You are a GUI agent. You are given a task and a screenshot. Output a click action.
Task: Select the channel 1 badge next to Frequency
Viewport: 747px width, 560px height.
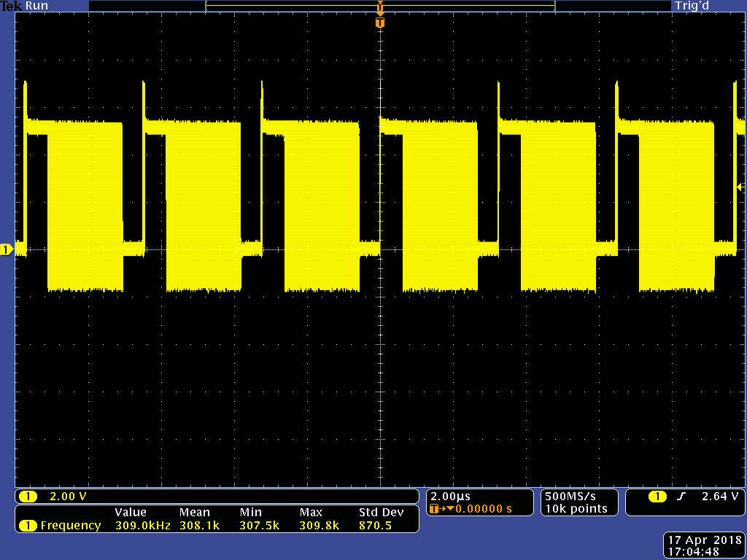tap(28, 526)
